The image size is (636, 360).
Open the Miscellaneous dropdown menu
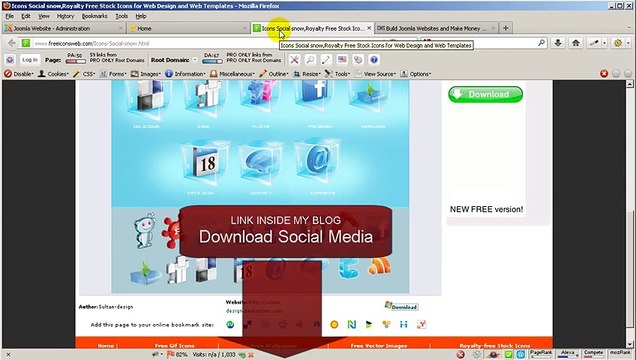(x=232, y=74)
